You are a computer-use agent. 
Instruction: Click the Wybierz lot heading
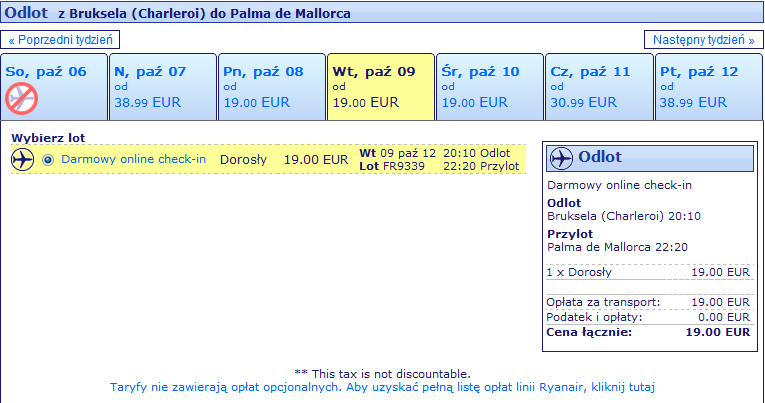coord(48,138)
